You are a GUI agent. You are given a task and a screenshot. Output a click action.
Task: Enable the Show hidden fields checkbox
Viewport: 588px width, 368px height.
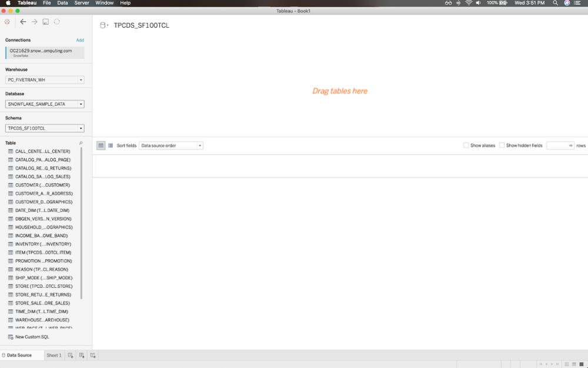tap(502, 145)
